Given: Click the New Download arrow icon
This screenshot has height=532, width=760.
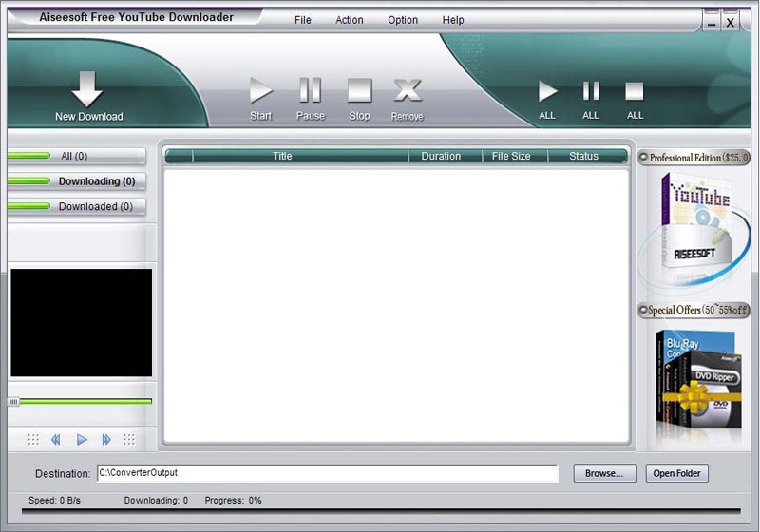Looking at the screenshot, I should click(88, 88).
